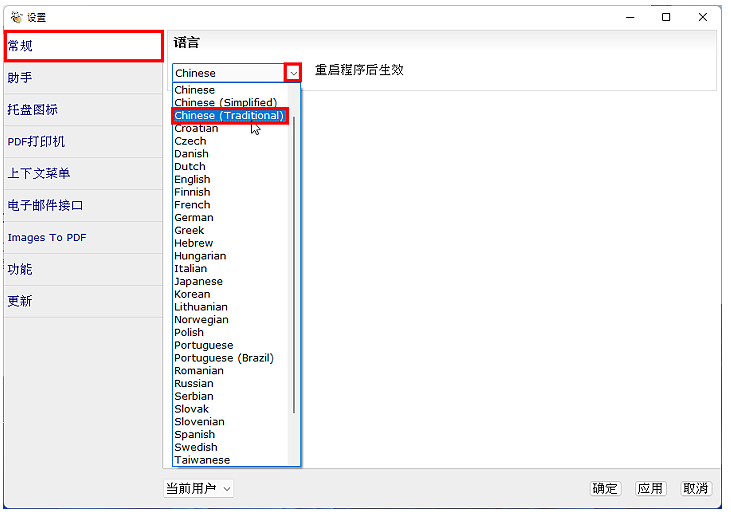Open the 常规 settings section
The width and height of the screenshot is (731, 519).
(83, 46)
